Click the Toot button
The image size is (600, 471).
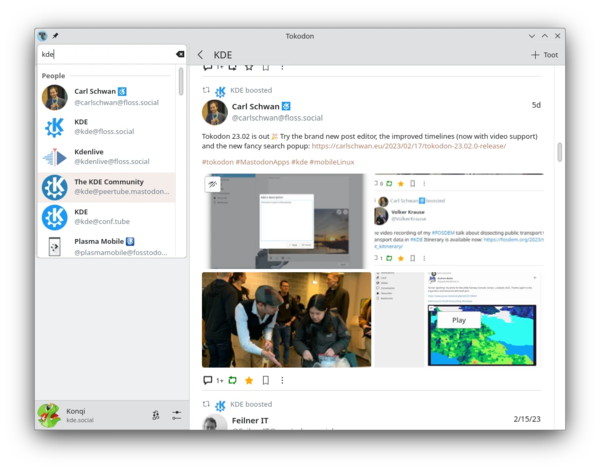coord(544,55)
